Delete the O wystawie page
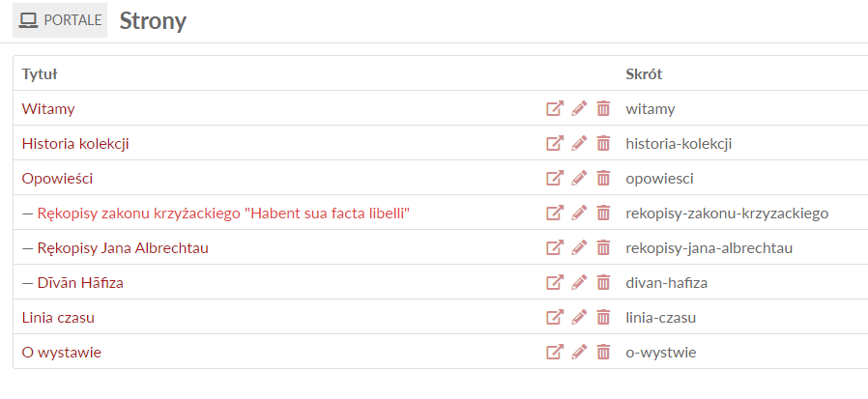Screen dimensions: 868x399 tap(603, 353)
